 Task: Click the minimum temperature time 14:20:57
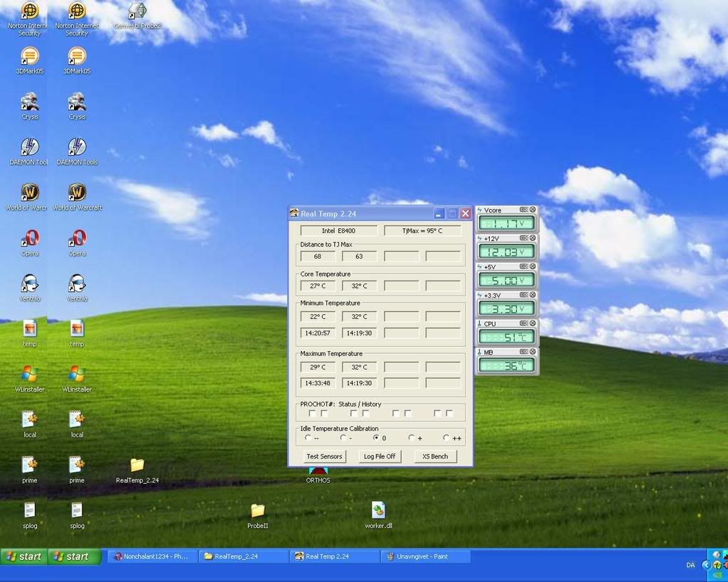pos(318,333)
